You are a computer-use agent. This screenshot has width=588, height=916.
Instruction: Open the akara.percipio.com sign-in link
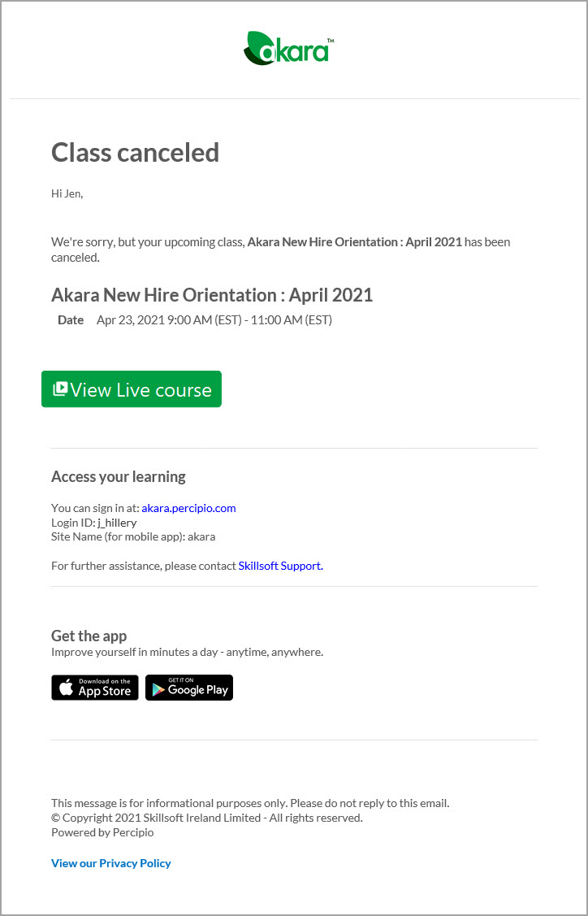(x=188, y=508)
